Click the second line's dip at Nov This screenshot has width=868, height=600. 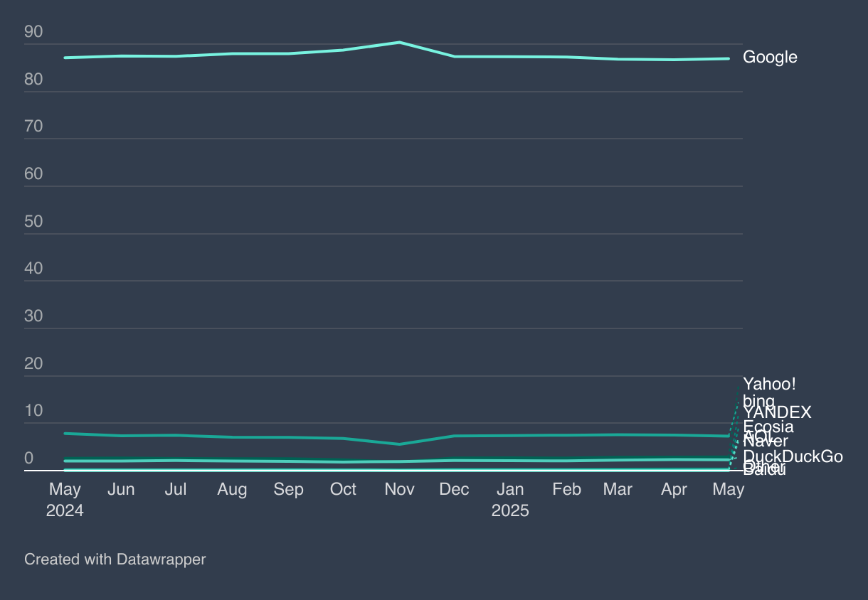(x=399, y=444)
